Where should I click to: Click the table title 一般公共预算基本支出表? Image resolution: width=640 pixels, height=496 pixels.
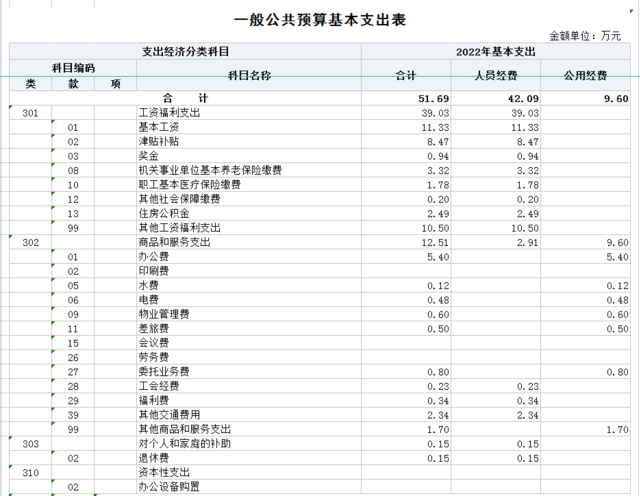[x=319, y=20]
